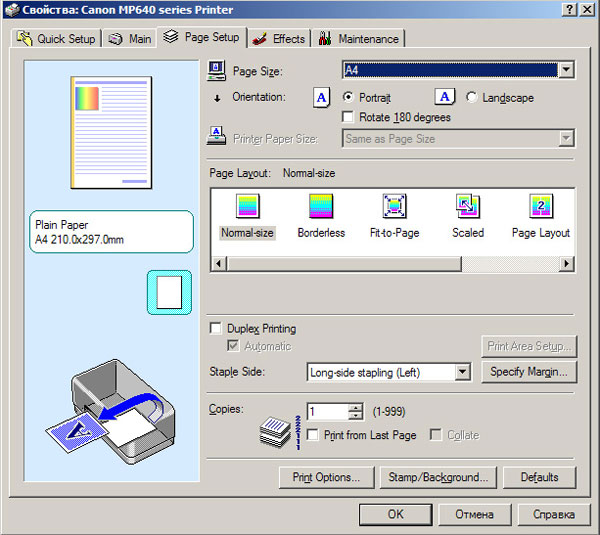Image resolution: width=600 pixels, height=535 pixels.
Task: Click the Print Options button
Action: (326, 477)
